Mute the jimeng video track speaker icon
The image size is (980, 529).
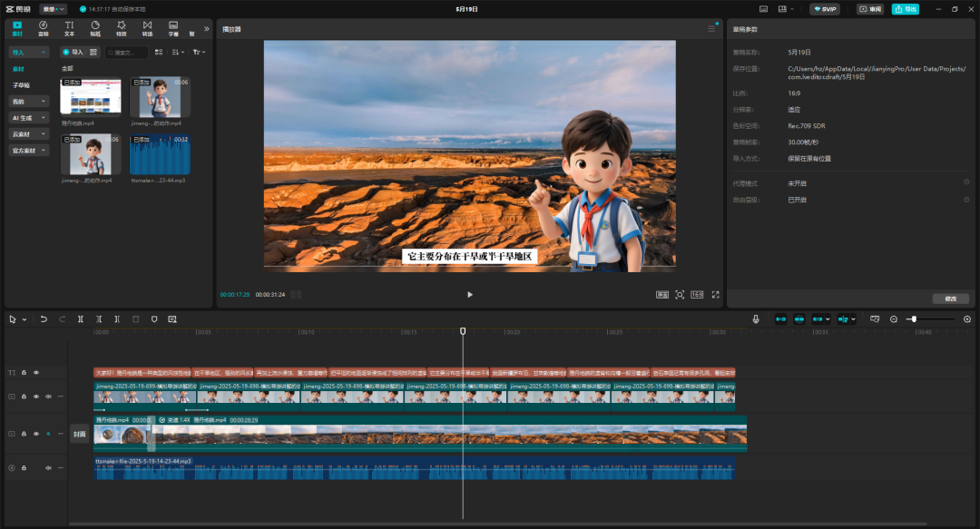[x=48, y=397]
